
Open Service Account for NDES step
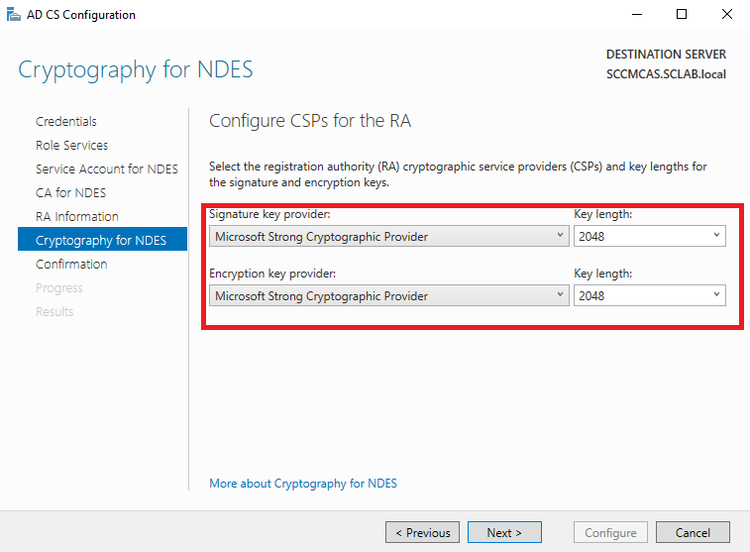click(107, 169)
